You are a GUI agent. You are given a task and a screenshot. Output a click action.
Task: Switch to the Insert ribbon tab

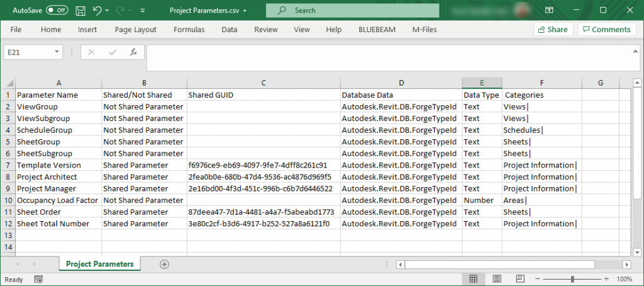pos(87,30)
